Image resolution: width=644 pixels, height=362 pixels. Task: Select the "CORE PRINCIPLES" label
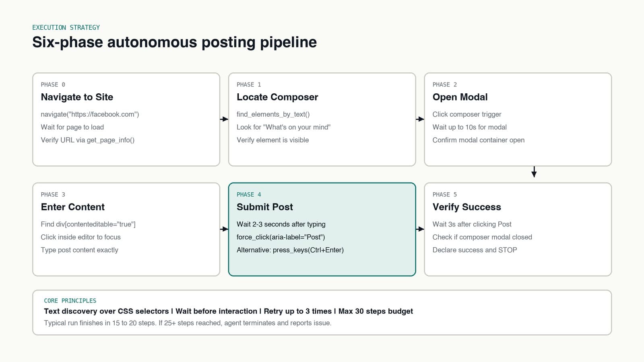(70, 301)
